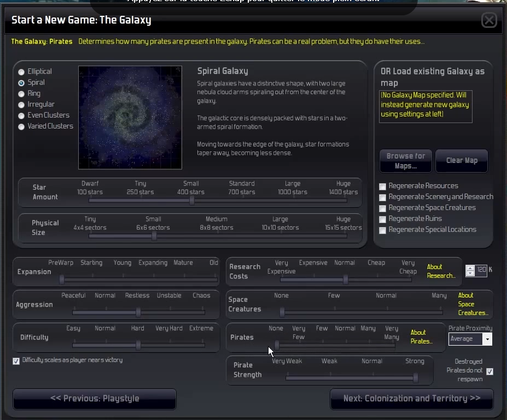
Task: Toggle Difficulty scales as player nears victory
Action: (x=16, y=361)
